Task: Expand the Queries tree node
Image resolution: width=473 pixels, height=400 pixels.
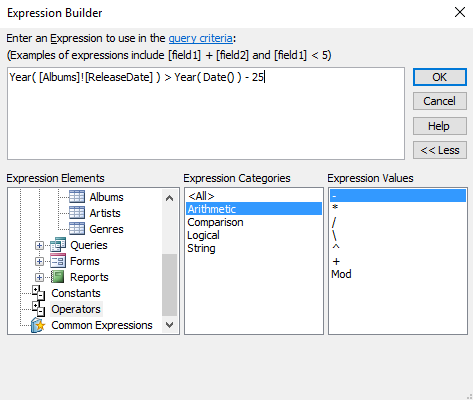Action: click(39, 245)
